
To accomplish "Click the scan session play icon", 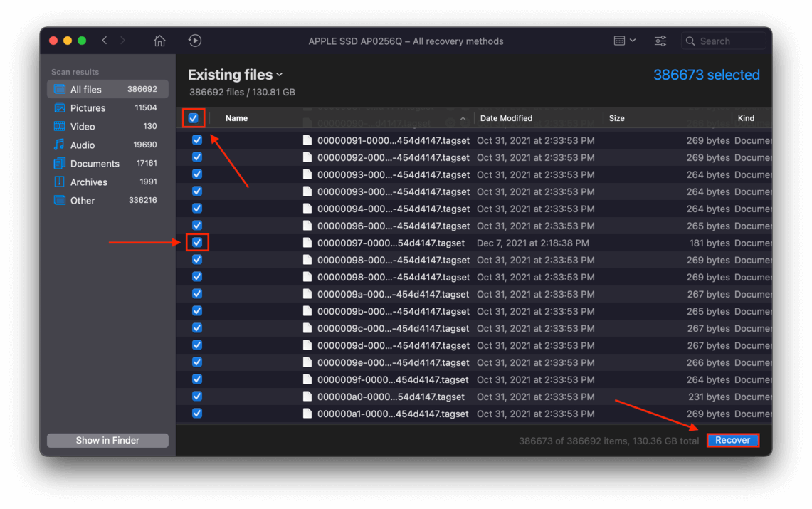I will (x=195, y=41).
